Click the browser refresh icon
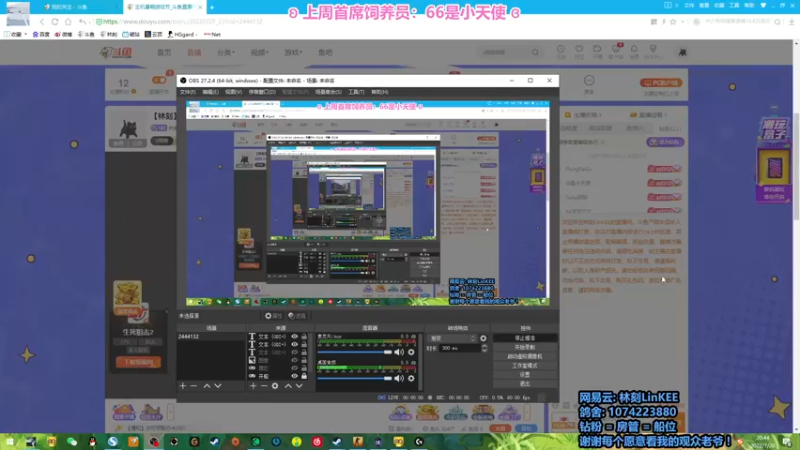The height and width of the screenshot is (450, 800). coord(55,22)
